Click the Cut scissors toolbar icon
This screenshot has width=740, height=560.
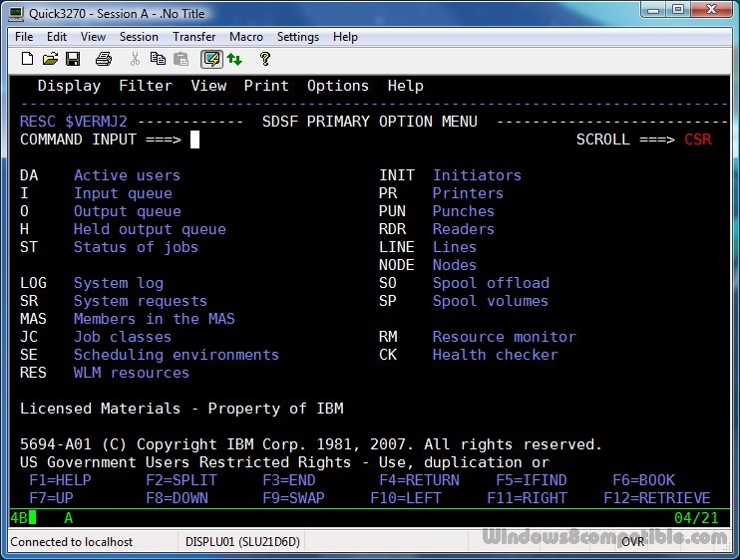pyautogui.click(x=135, y=59)
